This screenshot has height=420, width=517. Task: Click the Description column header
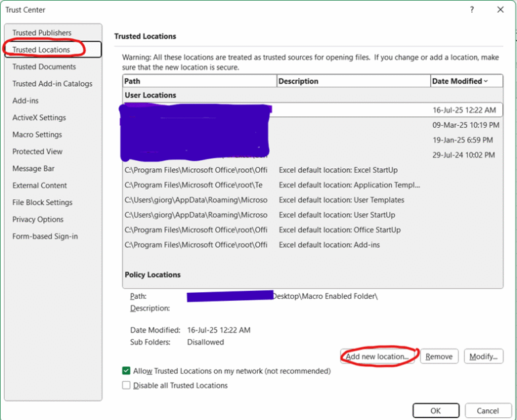[353, 81]
